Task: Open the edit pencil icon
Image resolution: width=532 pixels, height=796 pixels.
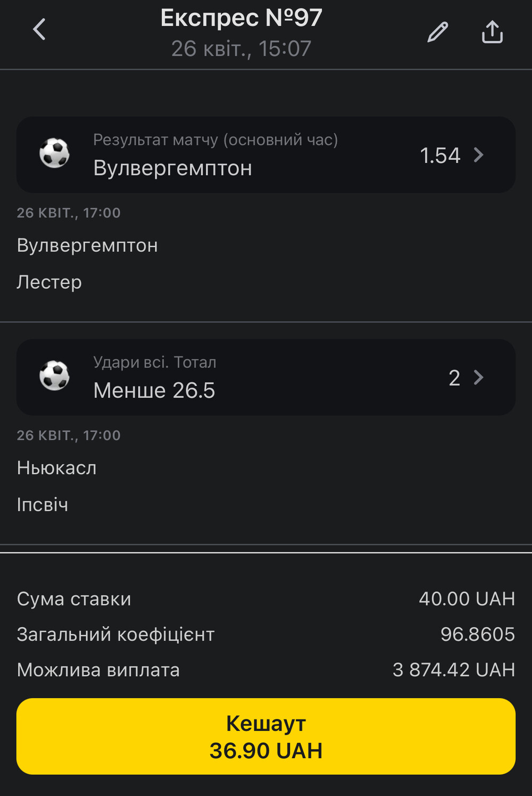Action: (438, 32)
